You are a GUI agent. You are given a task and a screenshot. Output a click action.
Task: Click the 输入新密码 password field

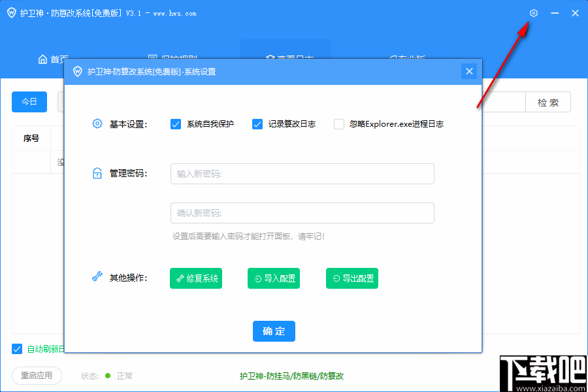click(x=302, y=173)
